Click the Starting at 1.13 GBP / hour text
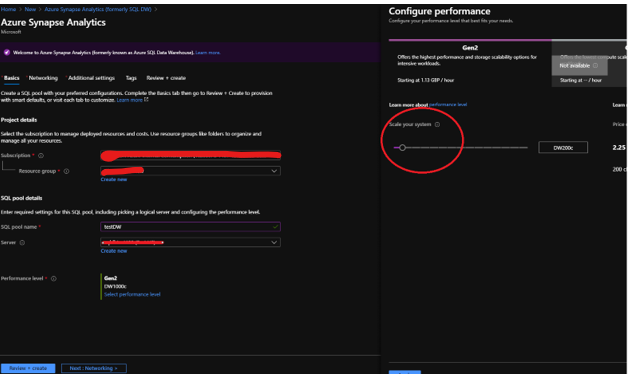Screen dimensions: 629x375 [426, 80]
